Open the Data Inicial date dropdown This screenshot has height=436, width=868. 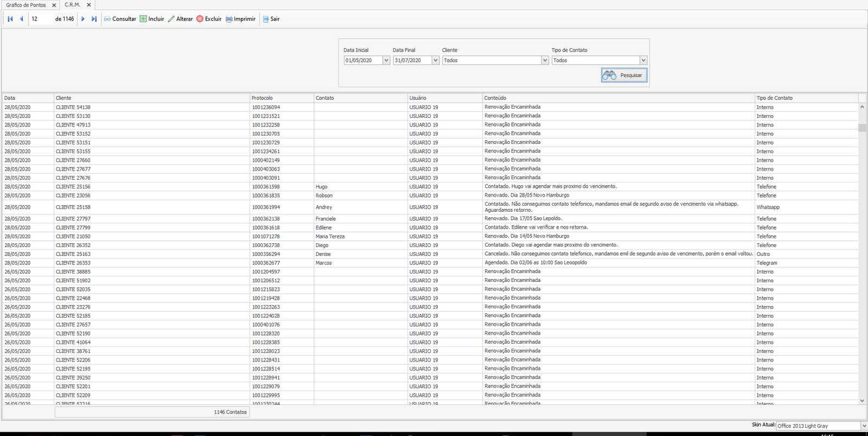(x=386, y=60)
